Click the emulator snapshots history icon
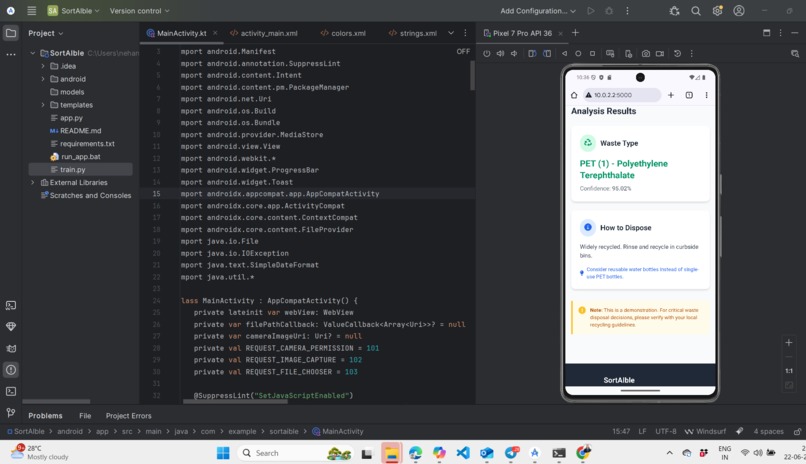This screenshot has width=806, height=464. [677, 53]
